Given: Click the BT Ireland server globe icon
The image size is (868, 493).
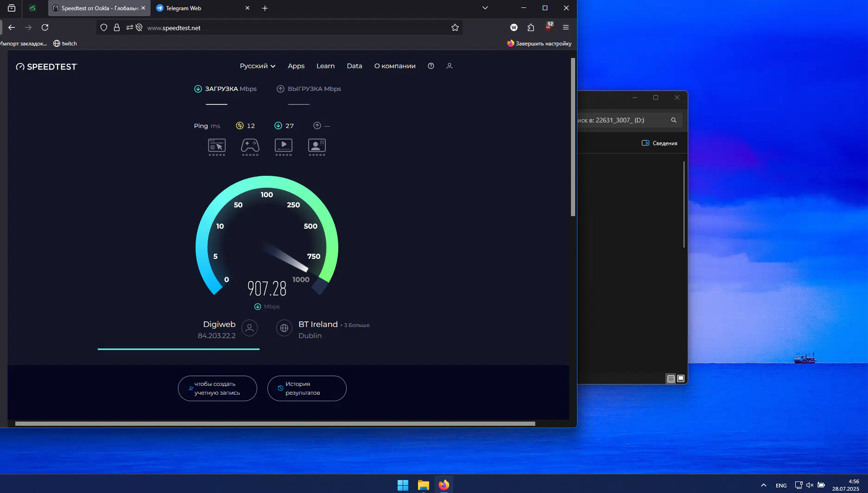Looking at the screenshot, I should (x=284, y=328).
